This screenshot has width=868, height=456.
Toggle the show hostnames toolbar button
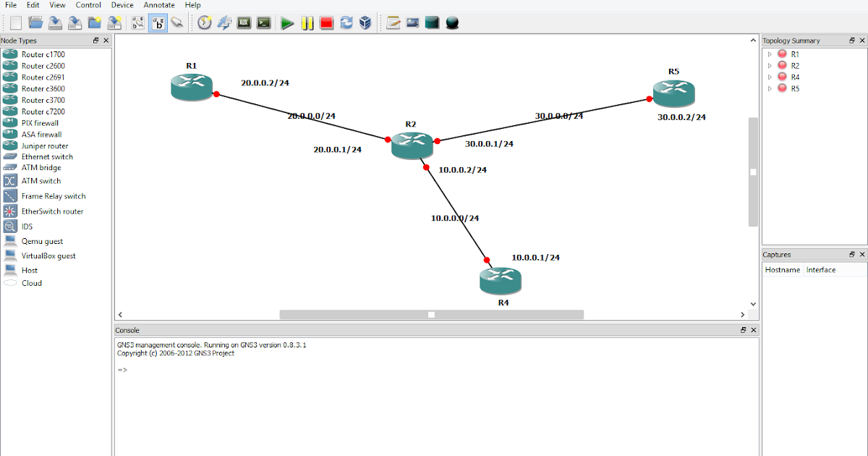click(138, 23)
